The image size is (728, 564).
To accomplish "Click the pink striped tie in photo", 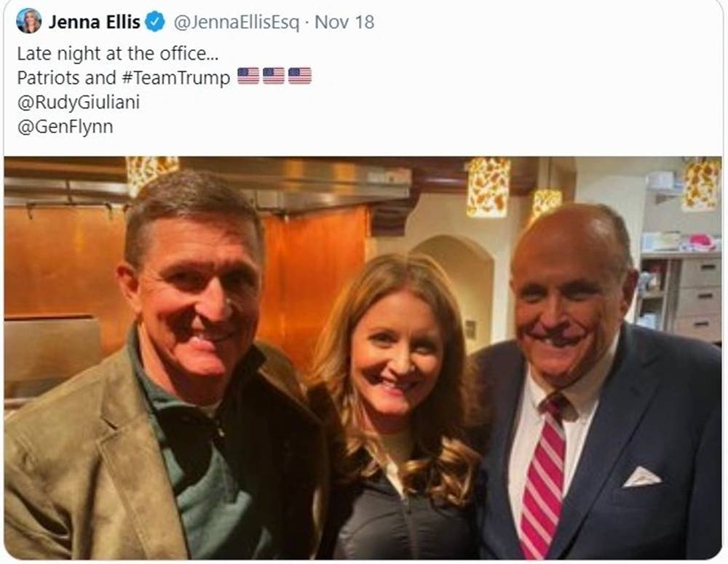I will 542,473.
